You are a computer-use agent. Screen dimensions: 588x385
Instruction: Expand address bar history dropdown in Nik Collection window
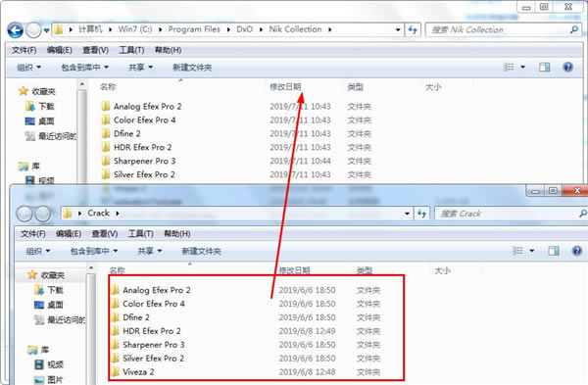click(398, 29)
